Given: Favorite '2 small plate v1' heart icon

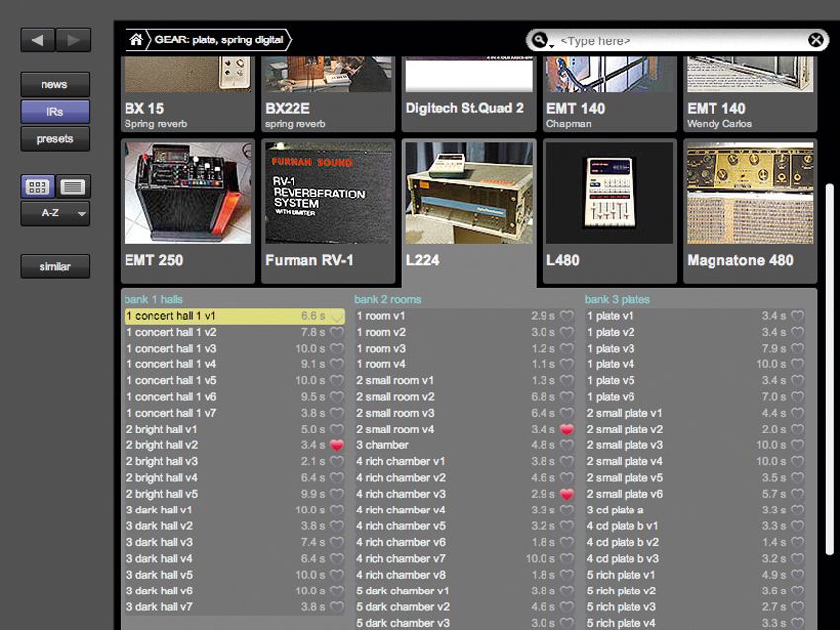Looking at the screenshot, I should [x=798, y=413].
